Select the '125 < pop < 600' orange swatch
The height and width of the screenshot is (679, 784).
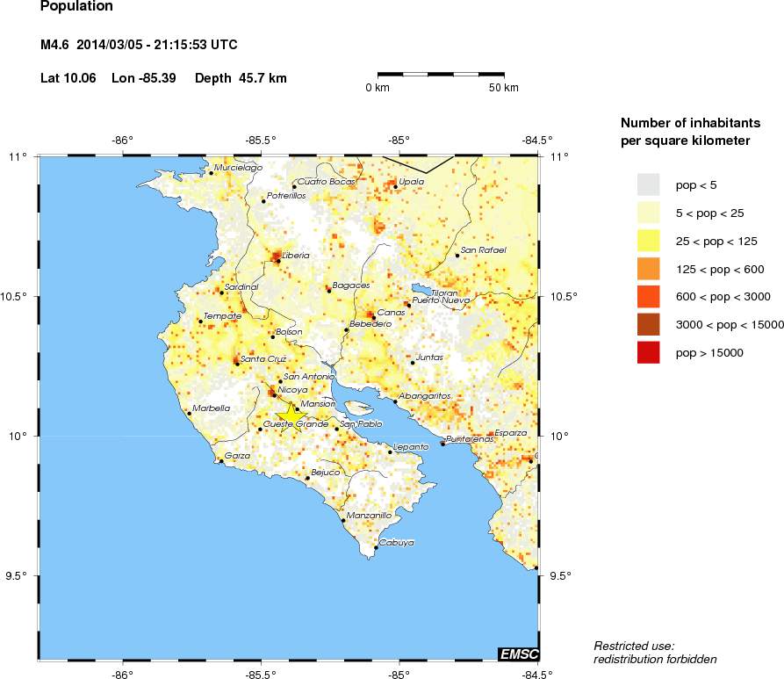tap(648, 269)
